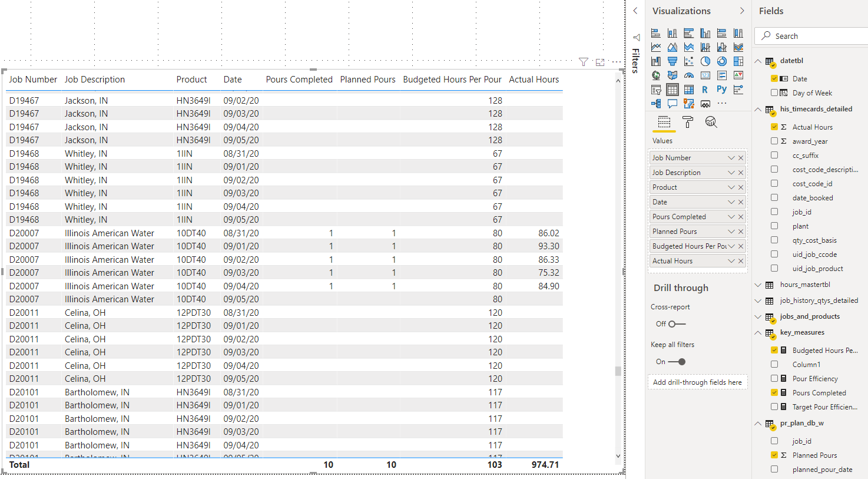Pick the scatter chart visualization
Viewport: 868px width, 479px height.
[689, 61]
